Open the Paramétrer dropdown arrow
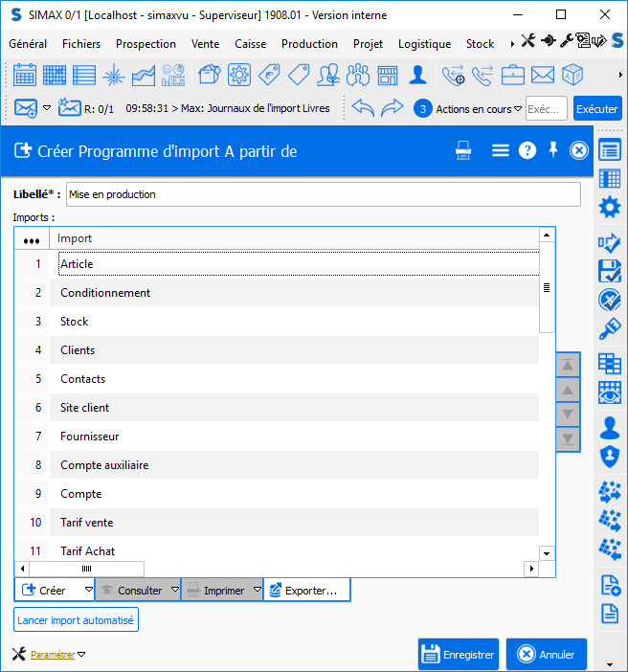 [x=81, y=655]
